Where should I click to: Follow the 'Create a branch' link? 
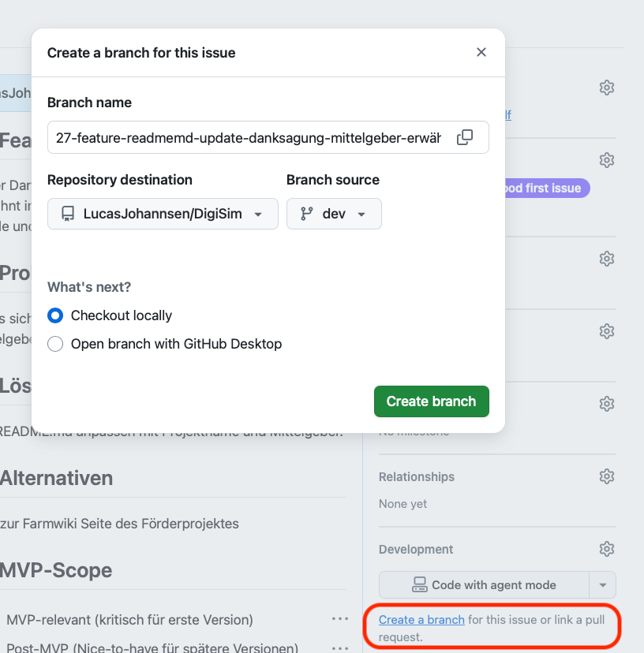(421, 620)
